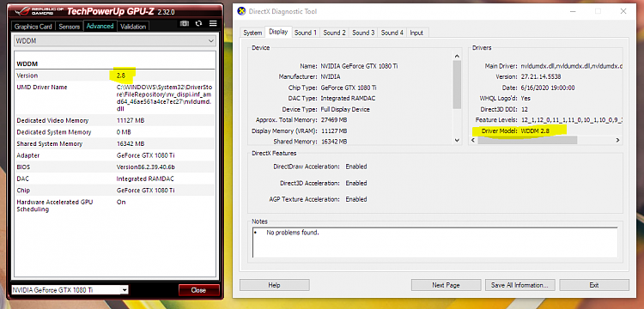
Task: Click the Drivers panel horizontal scrollbar thumb
Action: 527,141
